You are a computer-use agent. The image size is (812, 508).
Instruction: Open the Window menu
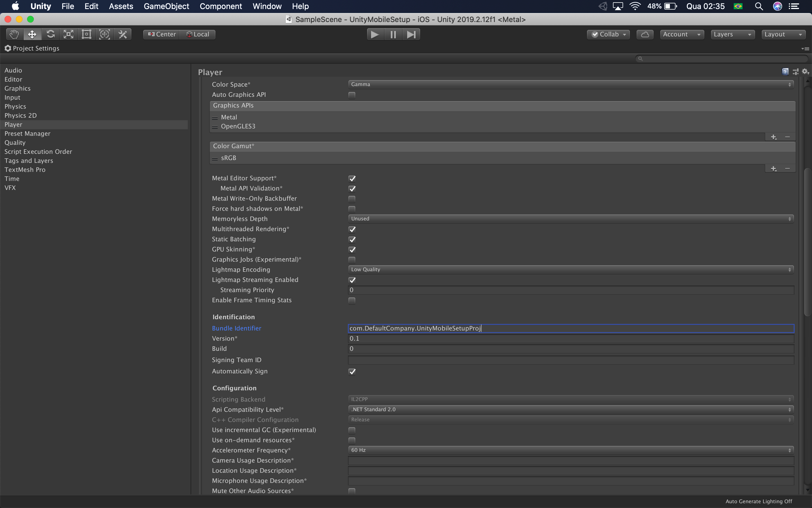pyautogui.click(x=267, y=6)
